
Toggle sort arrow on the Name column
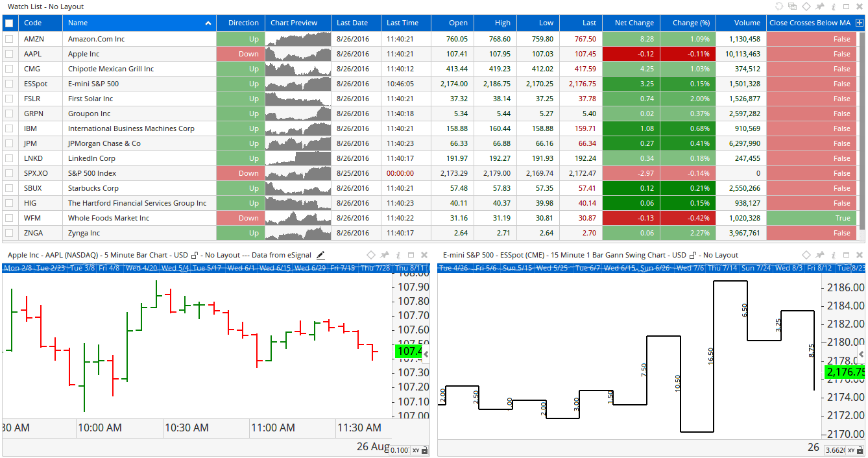(208, 23)
